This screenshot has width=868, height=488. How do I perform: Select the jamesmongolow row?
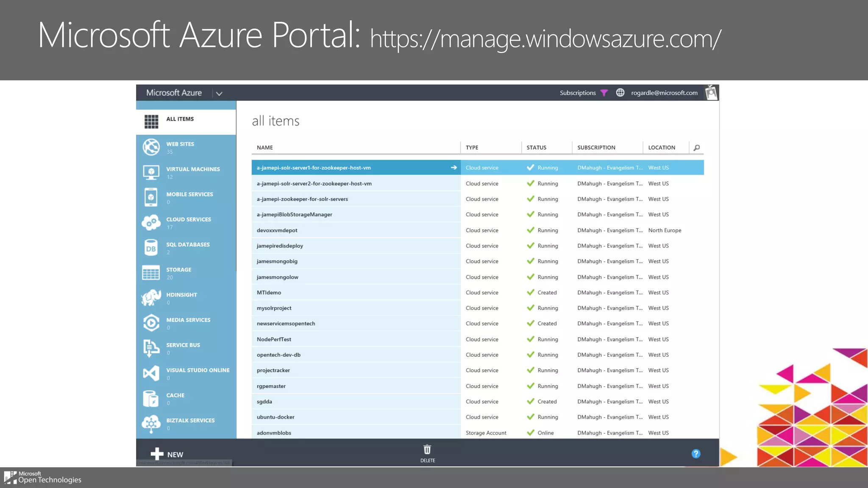478,277
